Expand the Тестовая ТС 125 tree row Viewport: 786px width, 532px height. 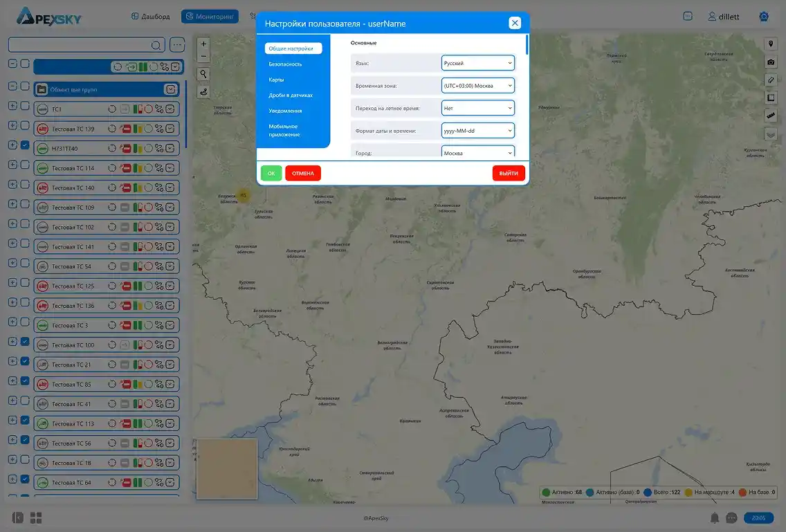tap(12, 283)
